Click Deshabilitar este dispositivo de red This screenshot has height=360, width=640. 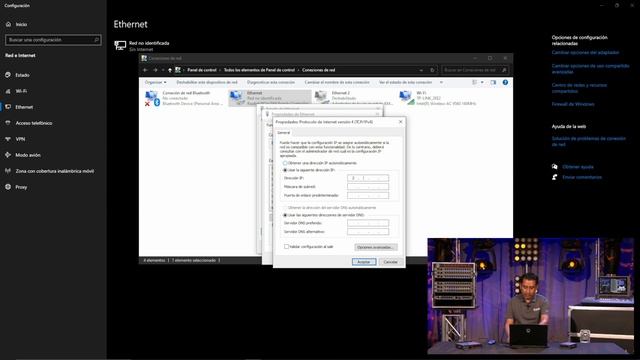coord(207,82)
